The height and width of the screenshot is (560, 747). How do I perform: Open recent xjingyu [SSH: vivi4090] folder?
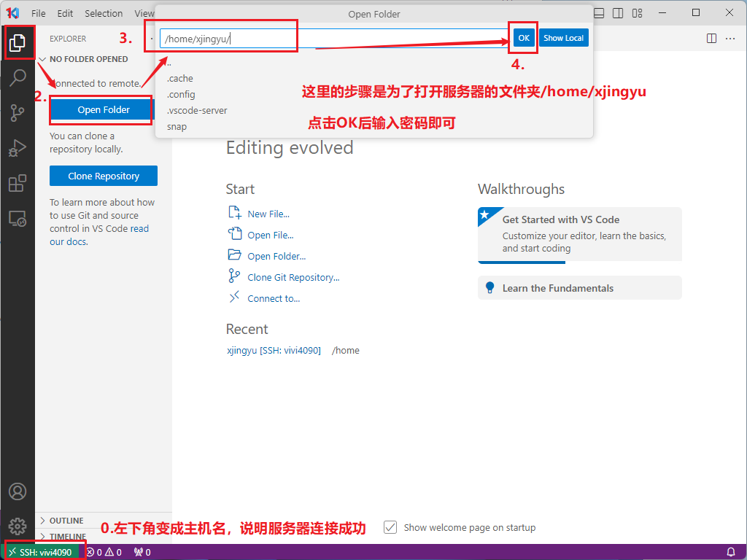coord(274,350)
